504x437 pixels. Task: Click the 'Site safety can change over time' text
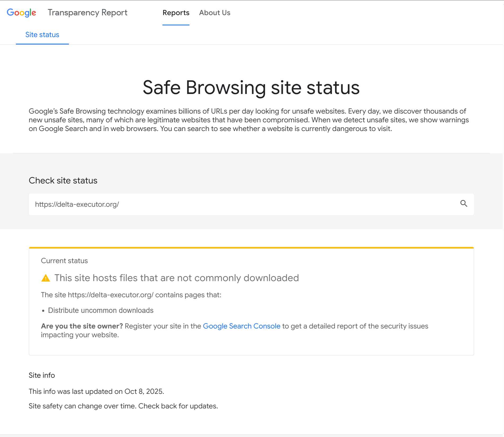(123, 406)
